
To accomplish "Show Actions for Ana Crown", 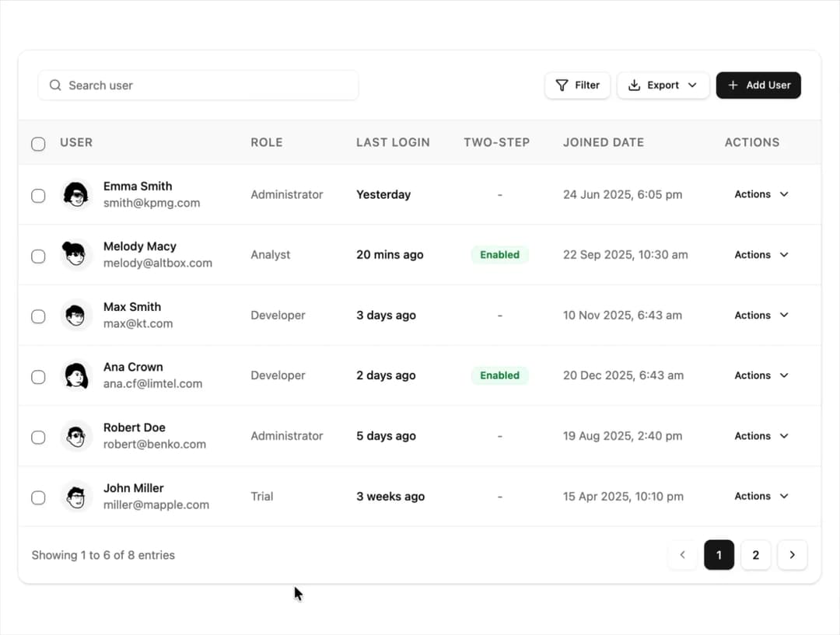I will 761,375.
